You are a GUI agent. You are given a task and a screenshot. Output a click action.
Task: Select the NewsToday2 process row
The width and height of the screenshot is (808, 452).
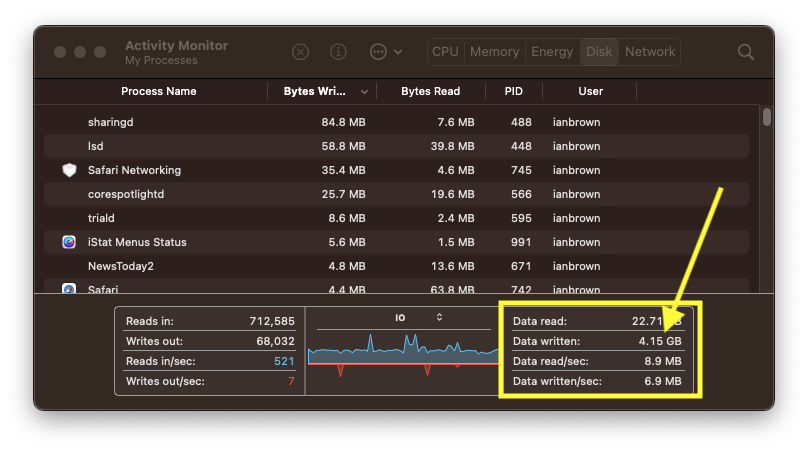(x=396, y=266)
